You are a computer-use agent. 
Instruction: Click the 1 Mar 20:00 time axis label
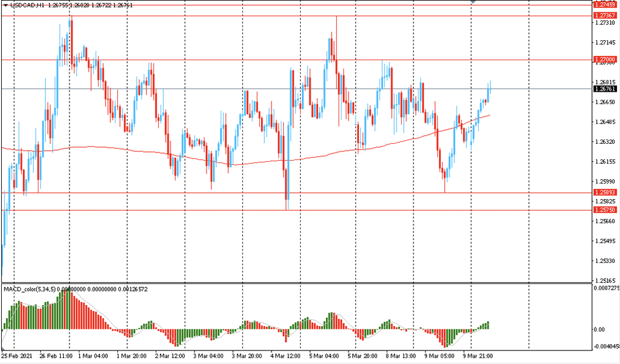click(131, 357)
